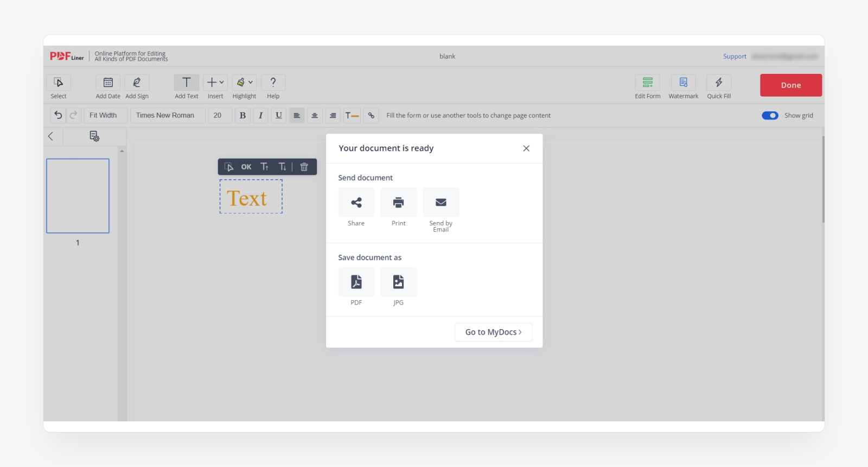
Task: Save document as JPG
Action: [x=399, y=282]
